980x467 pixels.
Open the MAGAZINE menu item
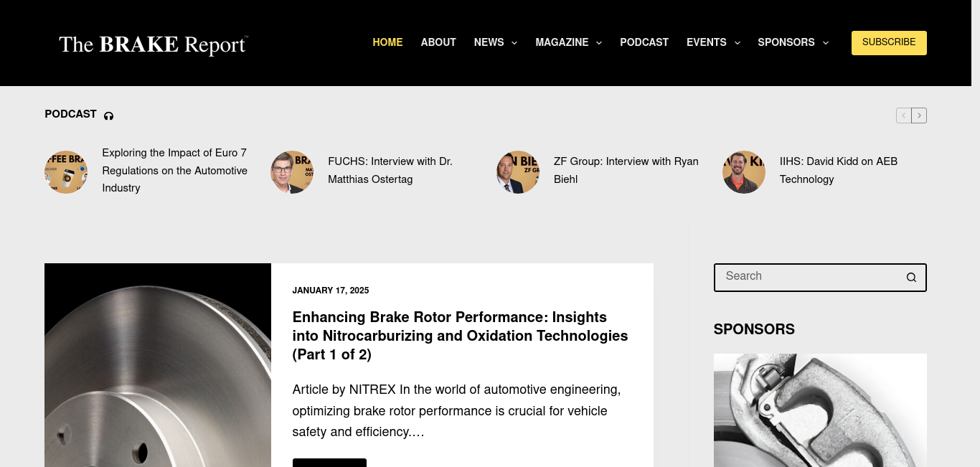click(x=562, y=43)
